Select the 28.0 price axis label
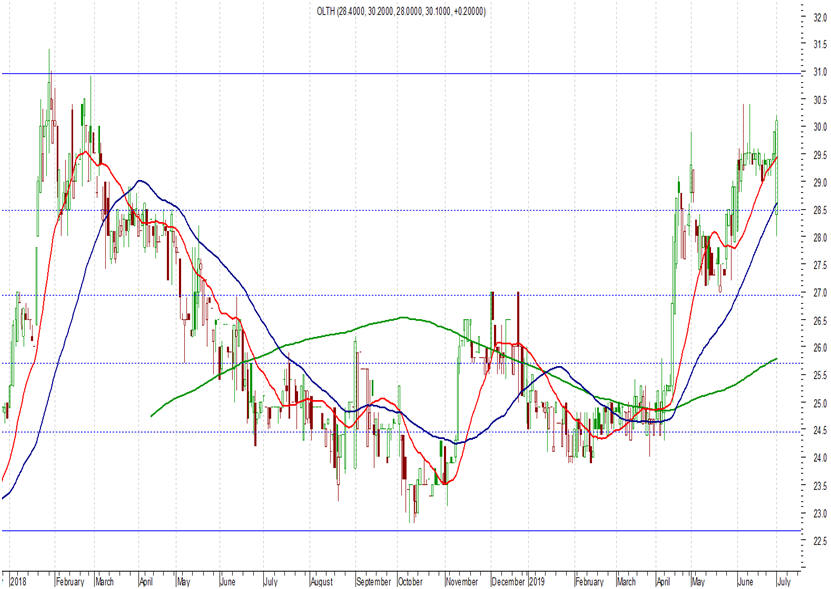This screenshot has width=831, height=589. (x=820, y=238)
